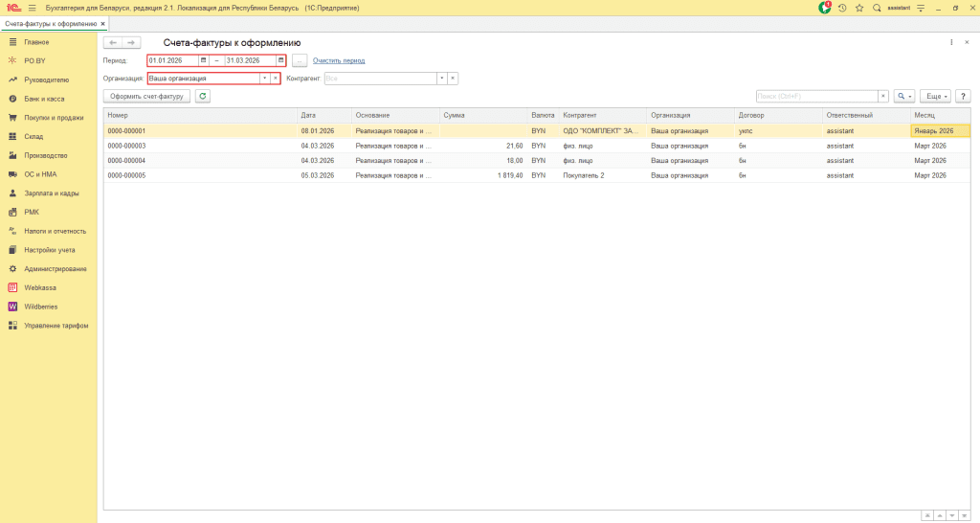Open the history clock icon
This screenshot has height=523, width=980.
click(x=842, y=8)
